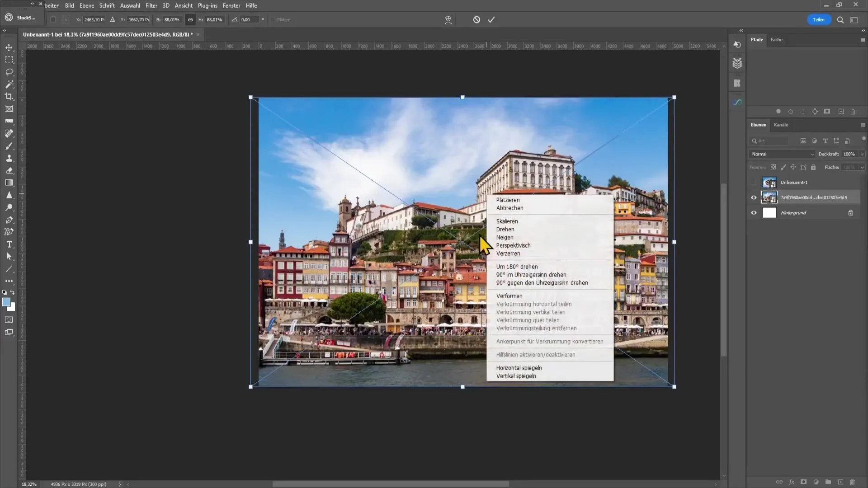Select Perspektivisch from context menu
This screenshot has height=488, width=868.
point(513,245)
